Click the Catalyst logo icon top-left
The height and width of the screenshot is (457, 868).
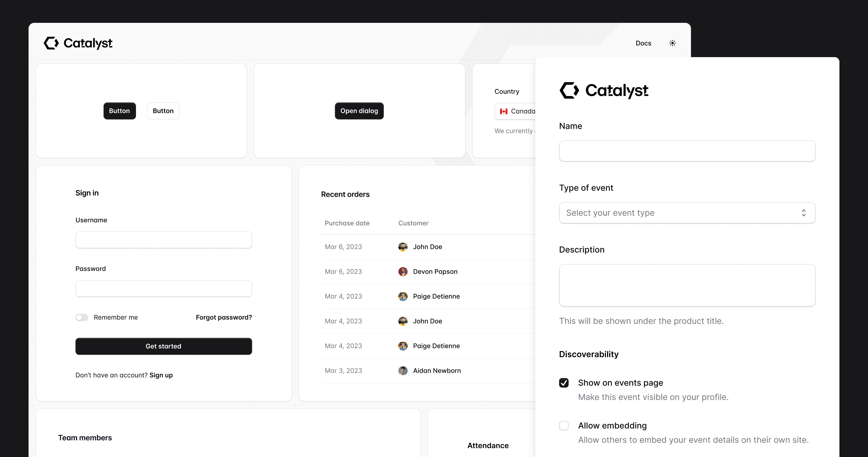click(x=51, y=43)
